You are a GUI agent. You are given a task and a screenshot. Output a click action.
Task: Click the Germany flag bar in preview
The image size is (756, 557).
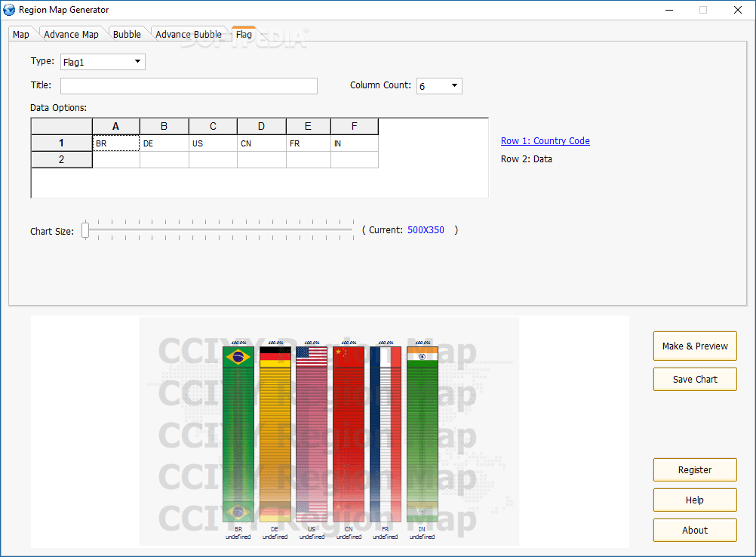pos(275,434)
